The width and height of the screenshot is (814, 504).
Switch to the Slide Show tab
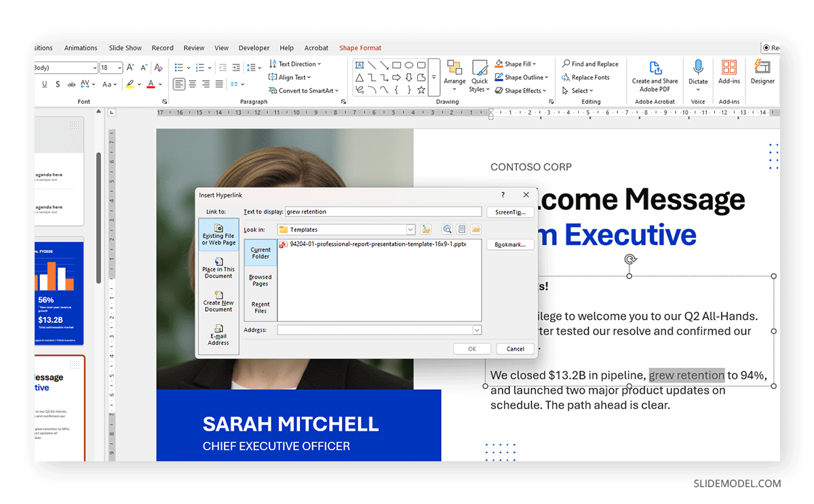125,48
